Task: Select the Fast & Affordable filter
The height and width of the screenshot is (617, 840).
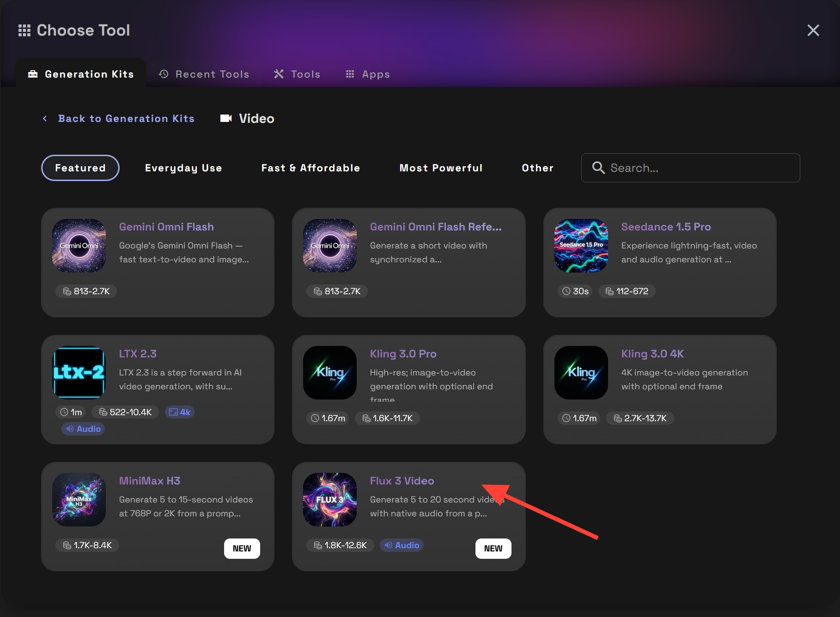Action: coord(310,168)
